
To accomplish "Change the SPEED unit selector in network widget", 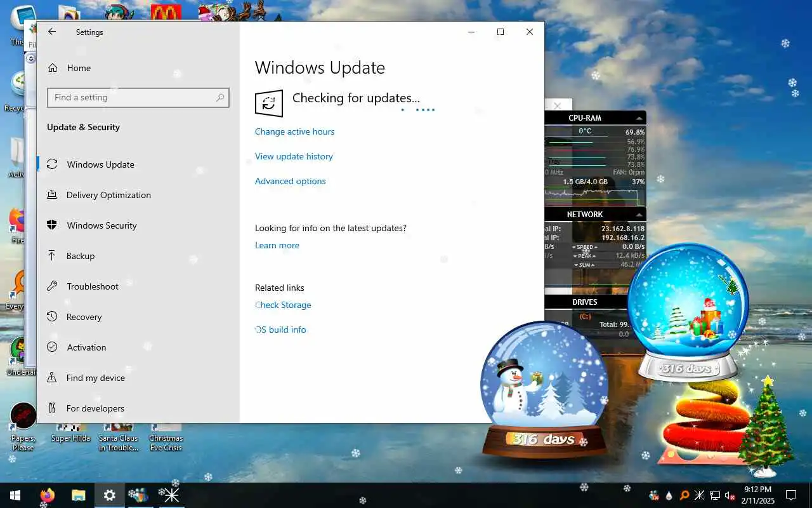I will click(585, 247).
